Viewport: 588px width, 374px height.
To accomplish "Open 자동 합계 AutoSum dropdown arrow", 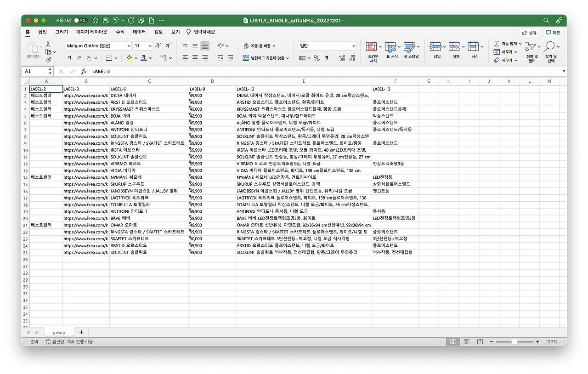I will (x=520, y=44).
